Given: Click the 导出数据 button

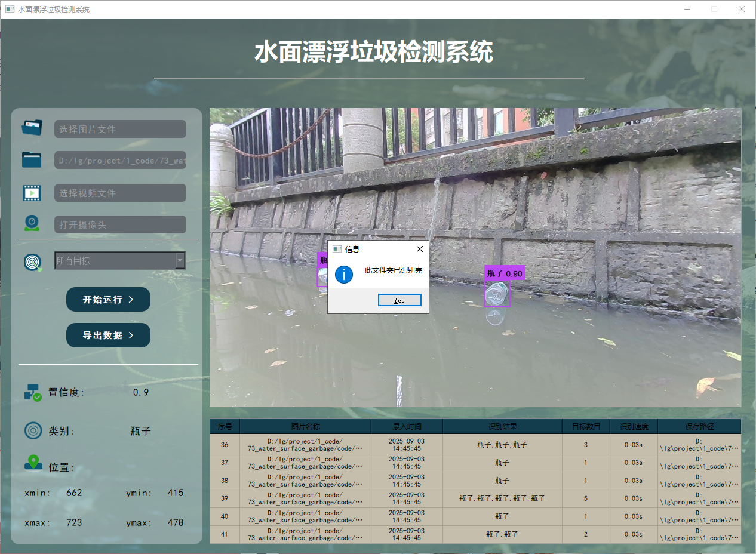Looking at the screenshot, I should tap(108, 335).
